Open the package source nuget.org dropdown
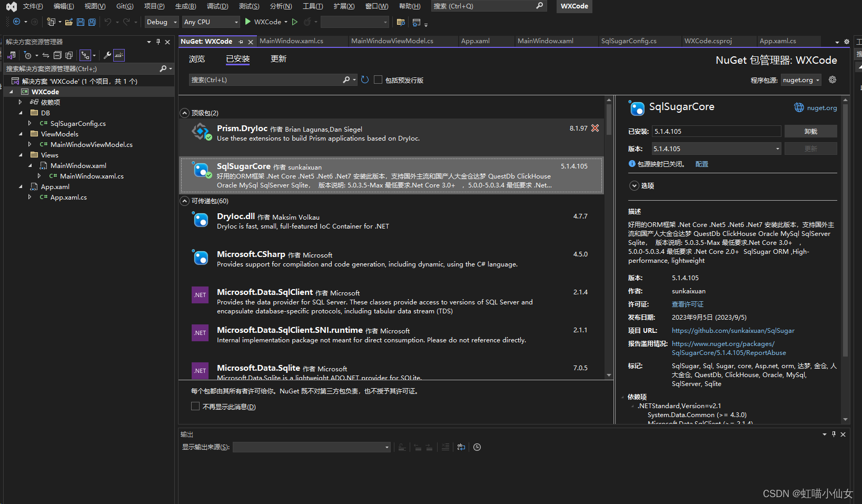The image size is (862, 504). [x=801, y=80]
